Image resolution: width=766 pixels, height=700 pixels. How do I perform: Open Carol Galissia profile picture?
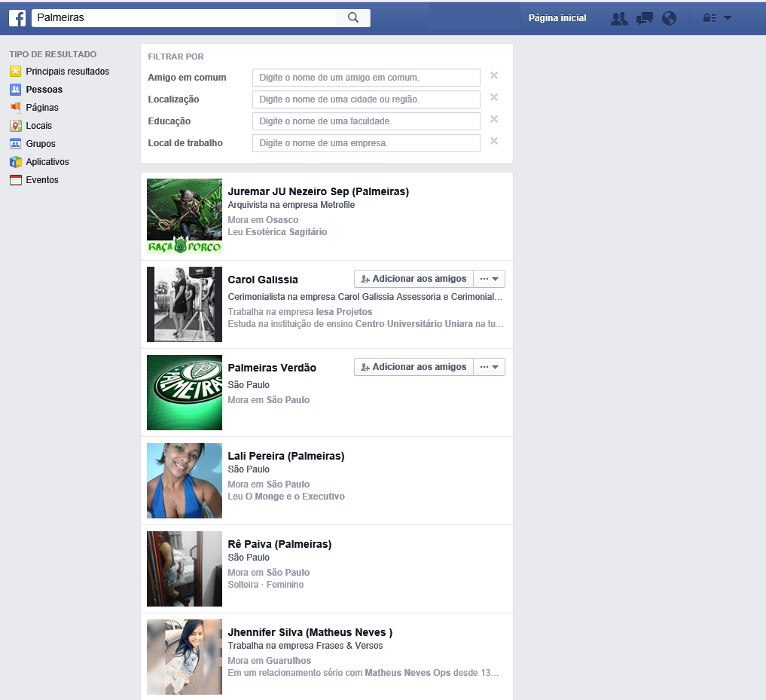pyautogui.click(x=185, y=304)
